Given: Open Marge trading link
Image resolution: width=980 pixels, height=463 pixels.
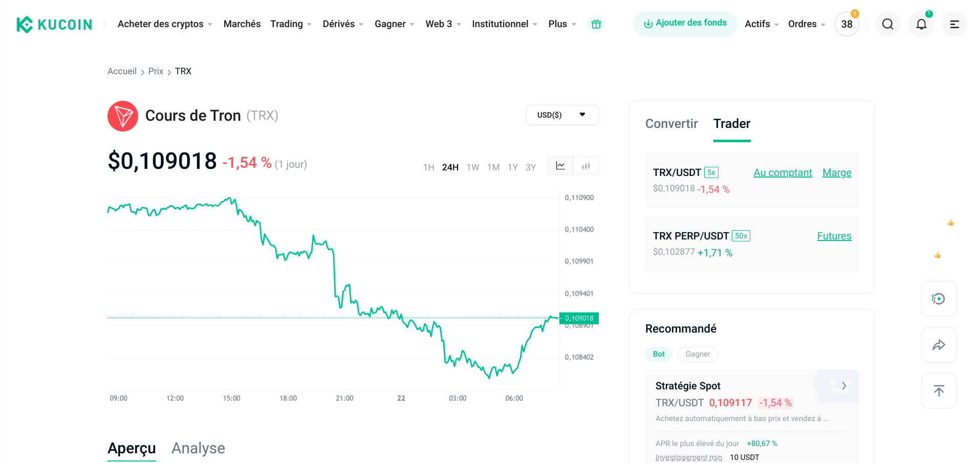Looking at the screenshot, I should (837, 173).
